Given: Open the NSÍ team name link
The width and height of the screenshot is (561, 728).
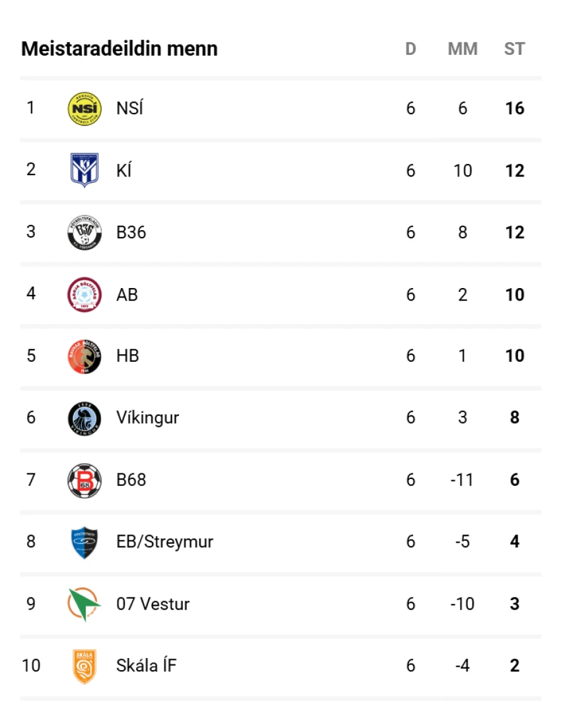Looking at the screenshot, I should click(x=130, y=108).
